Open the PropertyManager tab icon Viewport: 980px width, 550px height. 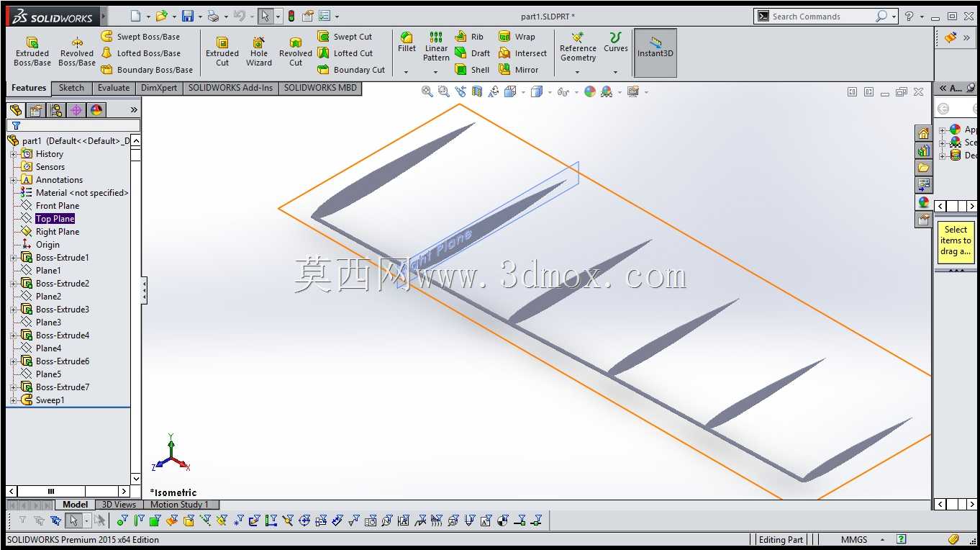(35, 110)
